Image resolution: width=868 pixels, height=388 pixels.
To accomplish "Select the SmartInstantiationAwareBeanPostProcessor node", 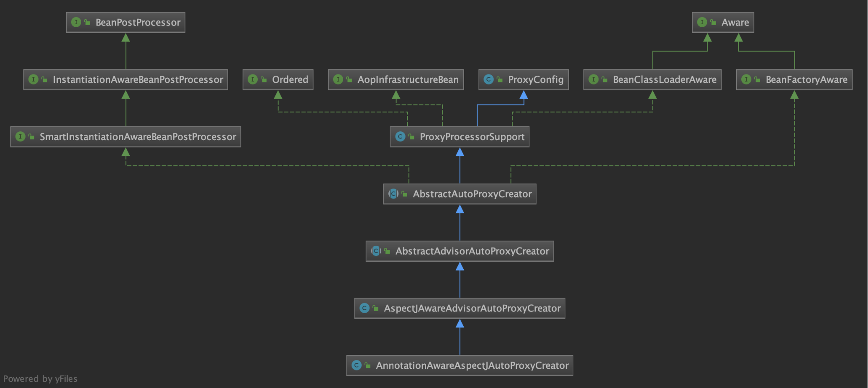I will click(138, 137).
